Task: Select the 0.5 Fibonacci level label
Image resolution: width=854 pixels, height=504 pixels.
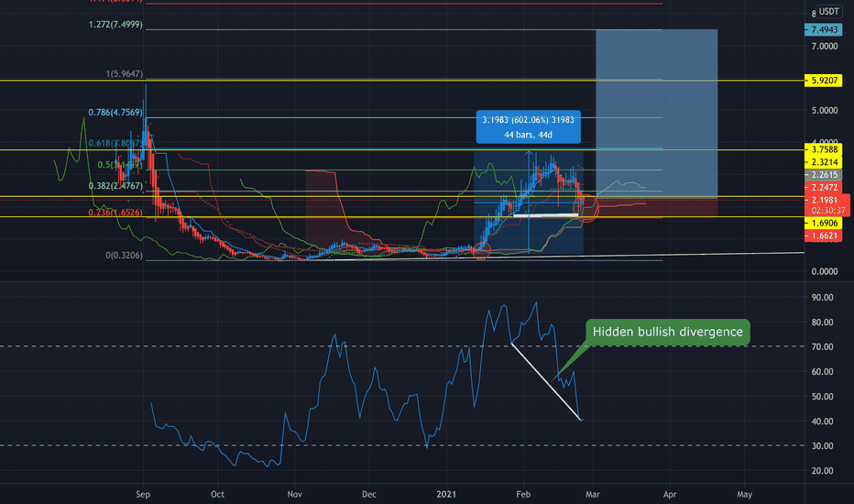Action: click(120, 165)
